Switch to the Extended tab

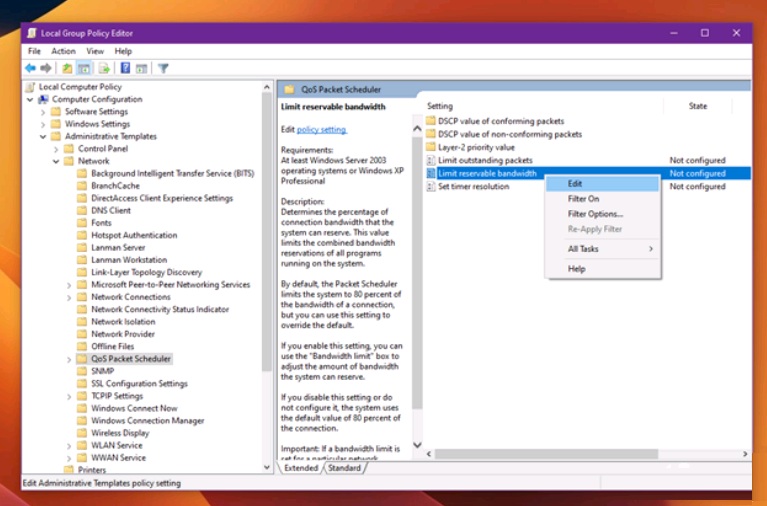[x=301, y=468]
